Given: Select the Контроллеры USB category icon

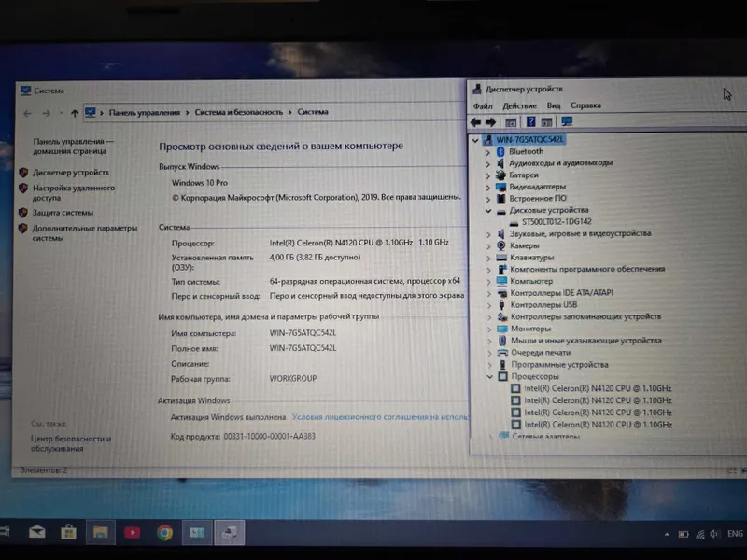Looking at the screenshot, I should 501,305.
